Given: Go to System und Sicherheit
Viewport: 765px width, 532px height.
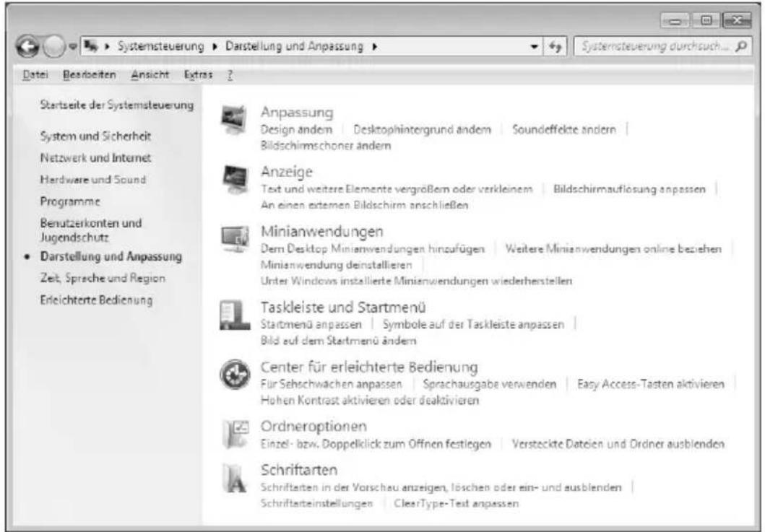Looking at the screenshot, I should click(95, 136).
